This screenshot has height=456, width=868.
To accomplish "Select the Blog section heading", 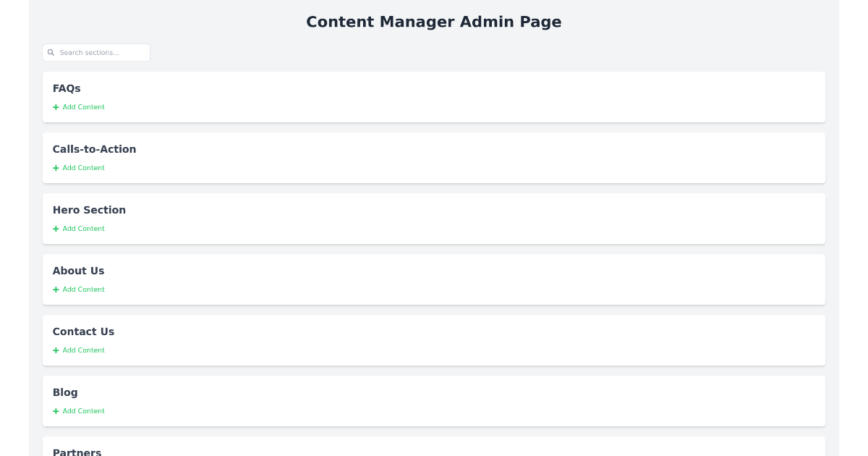I will [x=65, y=392].
